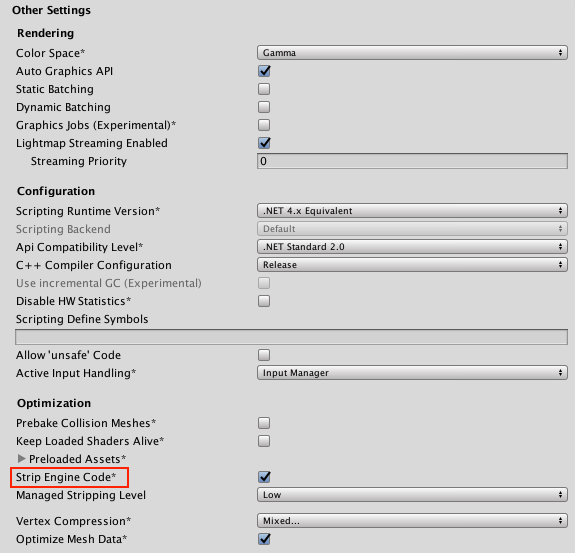Uncheck Strip Engine Code checkbox
This screenshot has height=553, width=575.
click(264, 477)
